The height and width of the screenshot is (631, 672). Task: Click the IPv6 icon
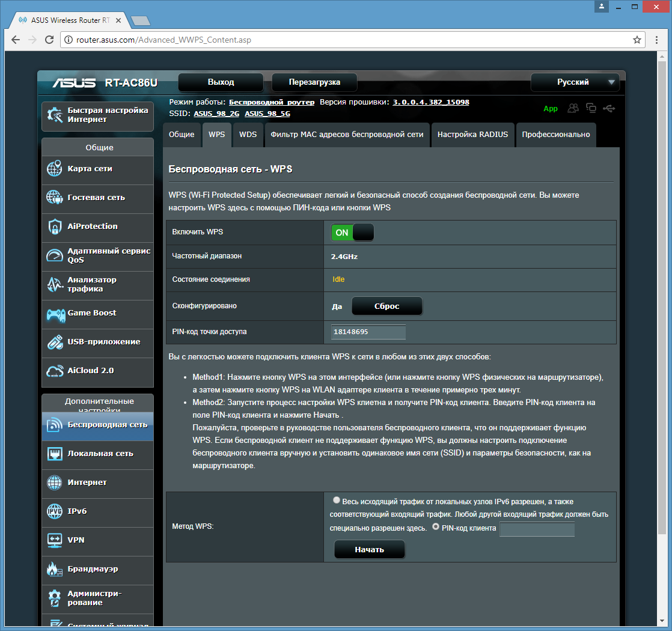click(x=55, y=511)
